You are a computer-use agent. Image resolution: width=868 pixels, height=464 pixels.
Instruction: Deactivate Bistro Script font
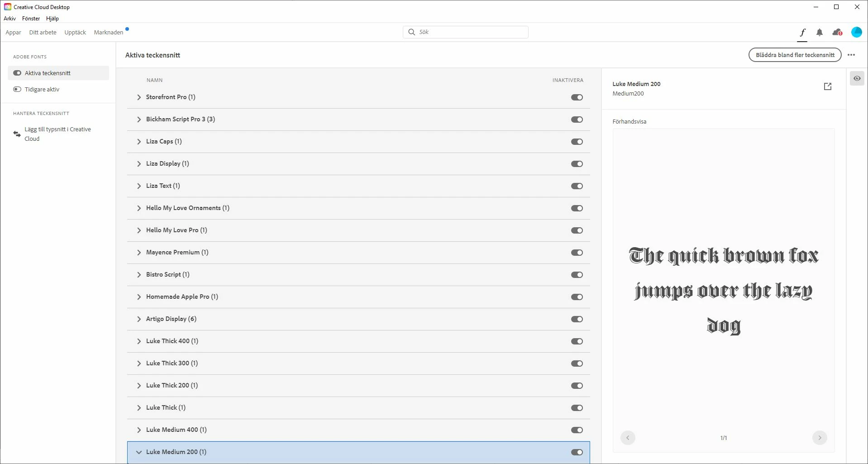point(577,275)
